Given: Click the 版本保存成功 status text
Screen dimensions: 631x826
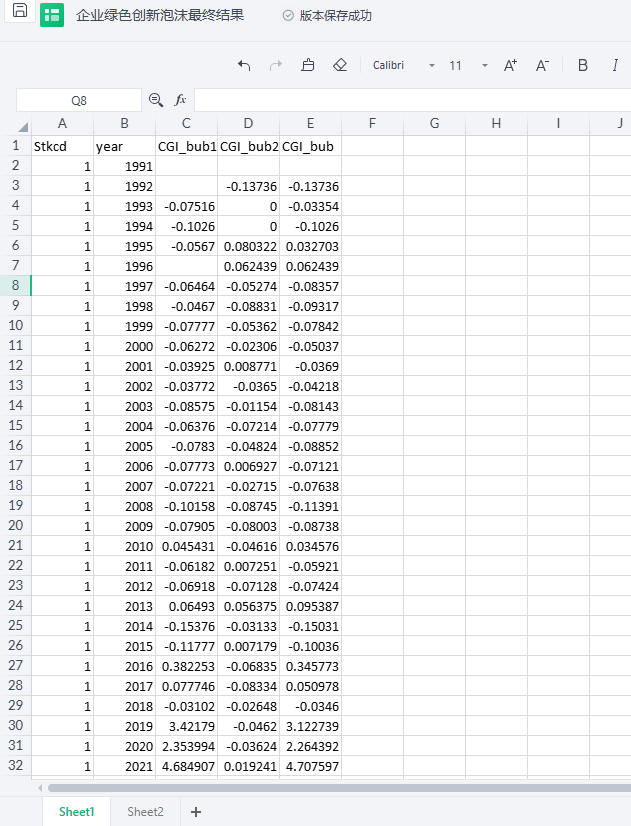Looking at the screenshot, I should pyautogui.click(x=336, y=16).
